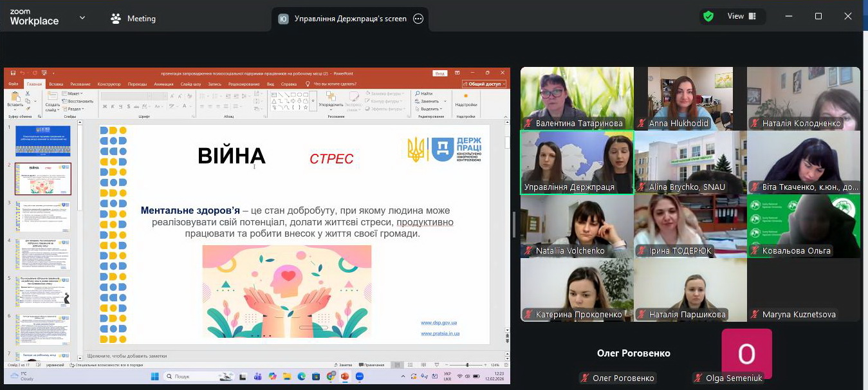The image size is (868, 390).
Task: Expand the Zoom Workplace dropdown arrow
Action: click(82, 18)
